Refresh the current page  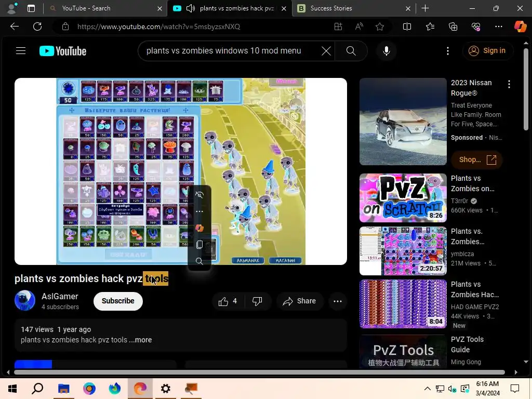coord(37,26)
